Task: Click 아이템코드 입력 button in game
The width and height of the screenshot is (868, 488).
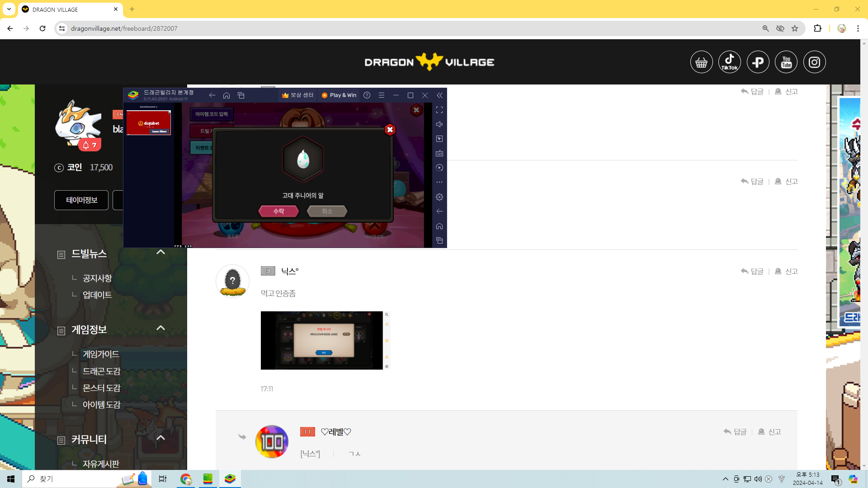Action: coord(212,114)
